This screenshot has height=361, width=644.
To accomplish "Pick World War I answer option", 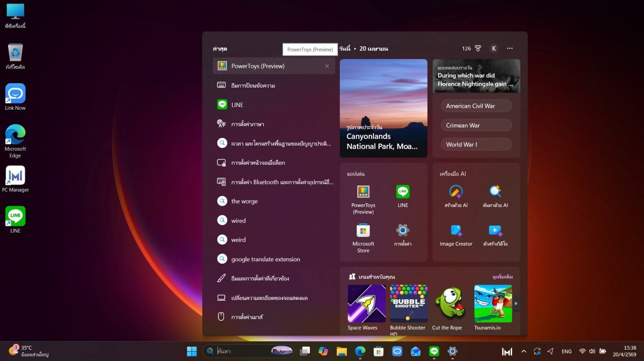I will 476,145.
